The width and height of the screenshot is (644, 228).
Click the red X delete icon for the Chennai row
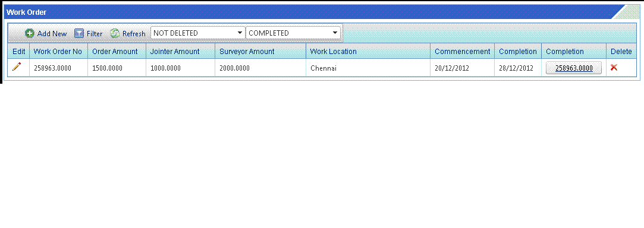614,67
